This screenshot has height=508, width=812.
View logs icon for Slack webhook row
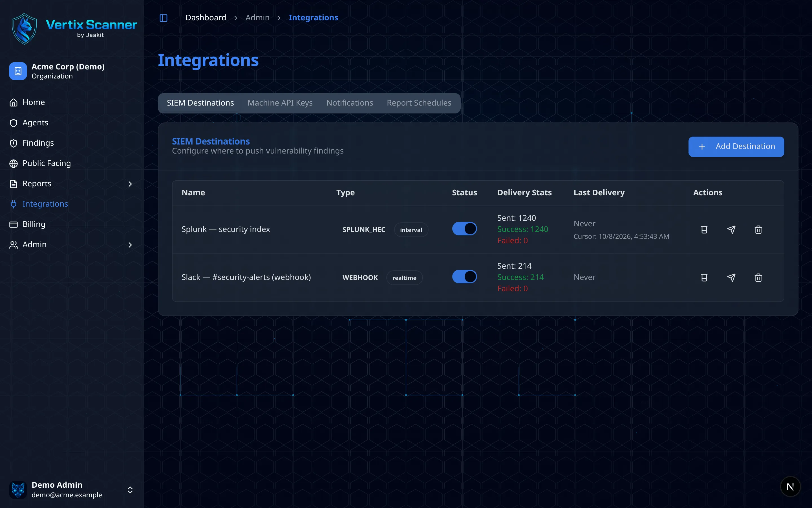click(x=704, y=277)
